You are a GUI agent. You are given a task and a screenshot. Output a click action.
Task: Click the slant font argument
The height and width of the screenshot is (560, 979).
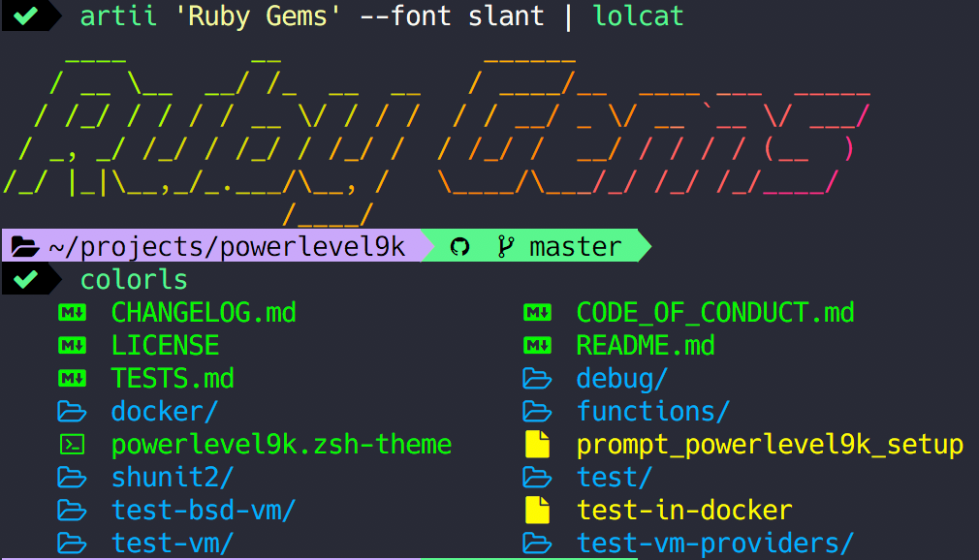(x=506, y=16)
